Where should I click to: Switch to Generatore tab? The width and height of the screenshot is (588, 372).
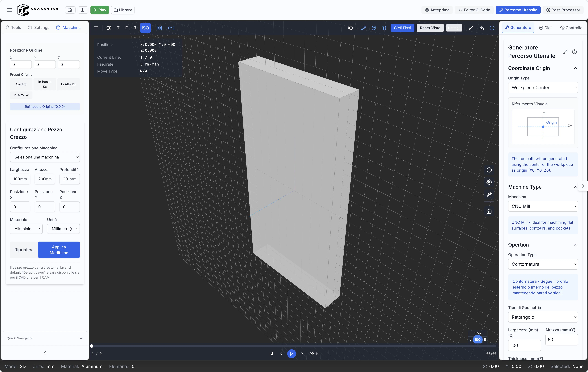(x=518, y=28)
